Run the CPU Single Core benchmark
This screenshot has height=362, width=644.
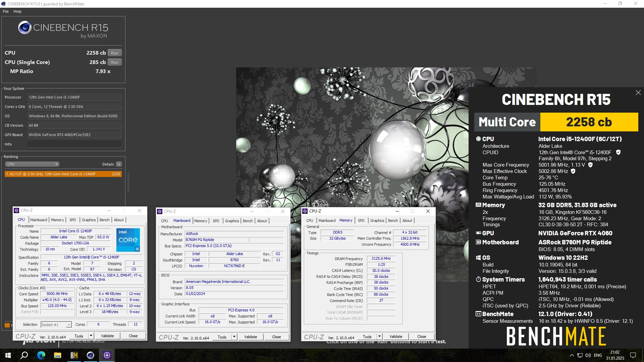115,62
